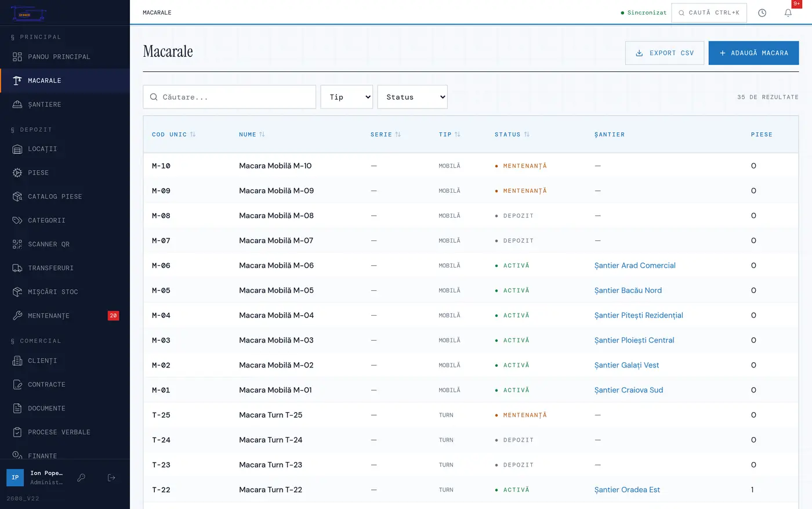Screen dimensions: 812x509
Task: Click the Clienți building icon
Action: (x=17, y=361)
